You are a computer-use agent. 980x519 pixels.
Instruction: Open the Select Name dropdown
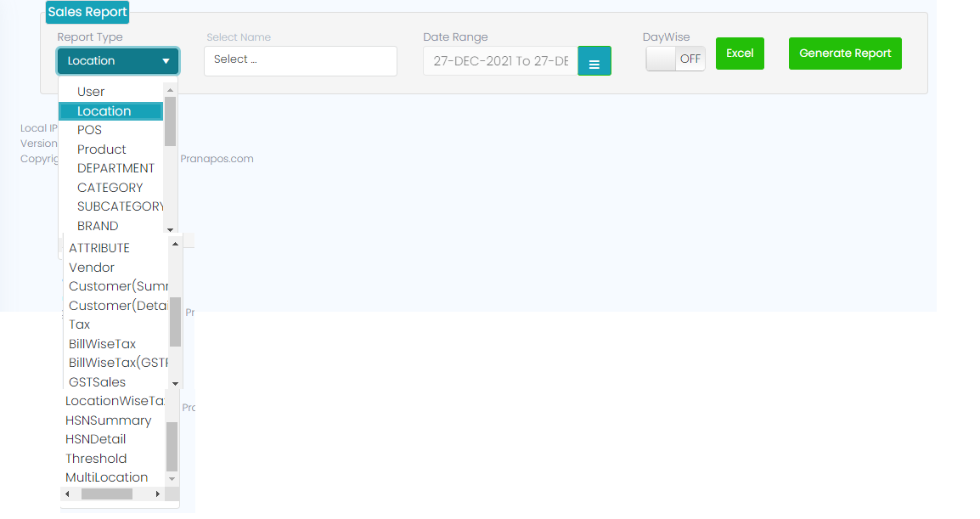coord(300,60)
